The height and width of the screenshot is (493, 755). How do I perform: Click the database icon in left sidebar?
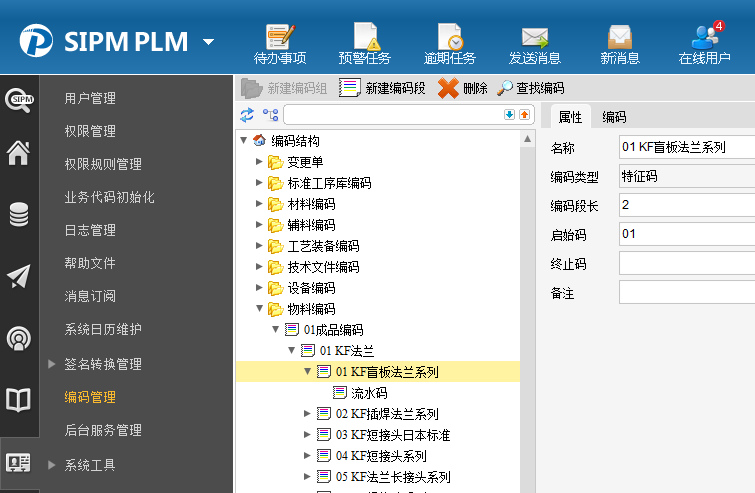18,215
